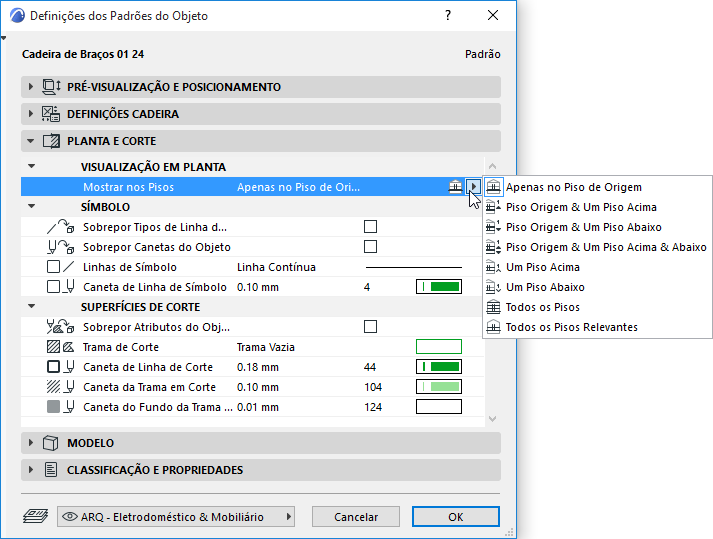Click the 0.18 mm pen weight value
This screenshot has width=713, height=539.
pyautogui.click(x=258, y=367)
